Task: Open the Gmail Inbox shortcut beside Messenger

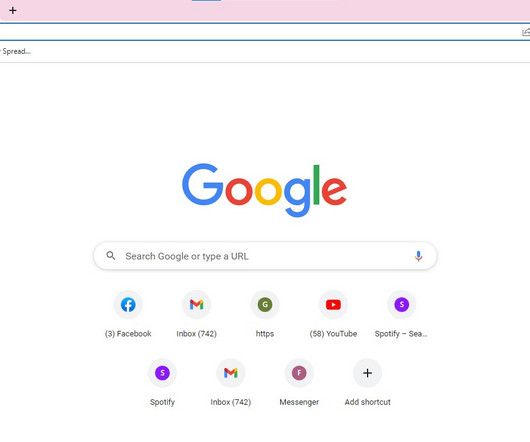Action: pyautogui.click(x=231, y=373)
